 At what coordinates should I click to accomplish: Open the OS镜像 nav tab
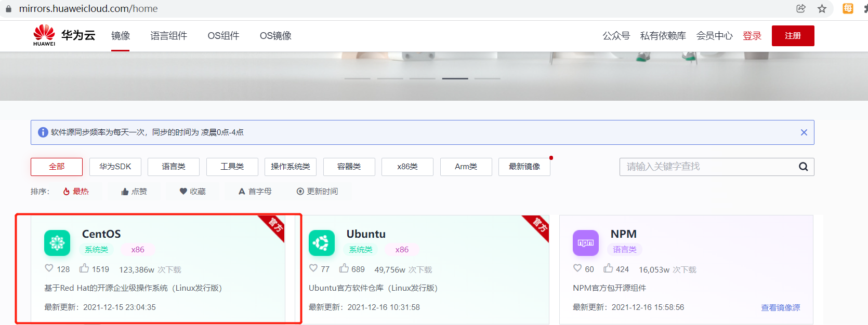coord(275,36)
